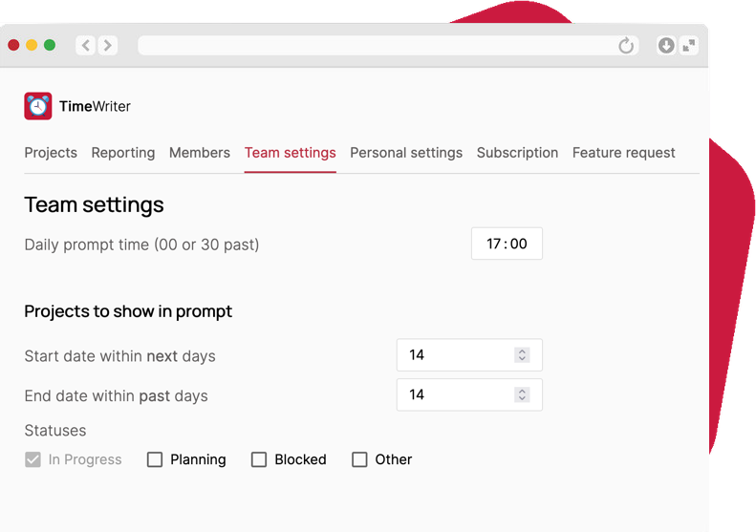Click the browser address bar
Viewport: 756px width, 532px height.
(x=376, y=45)
